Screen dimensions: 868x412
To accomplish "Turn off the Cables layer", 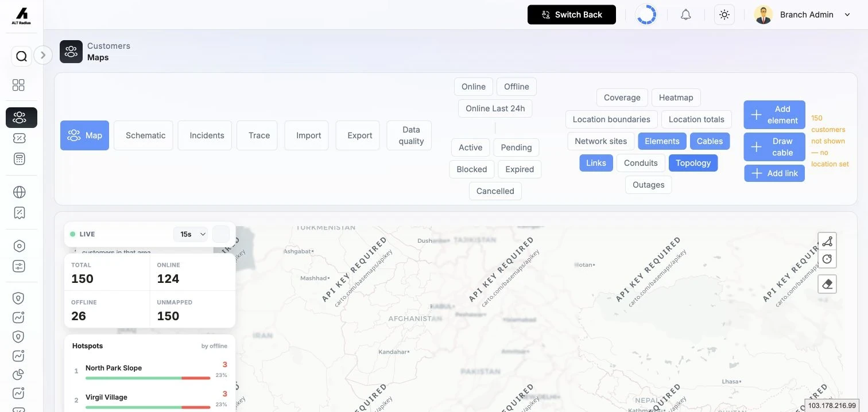I will 710,141.
